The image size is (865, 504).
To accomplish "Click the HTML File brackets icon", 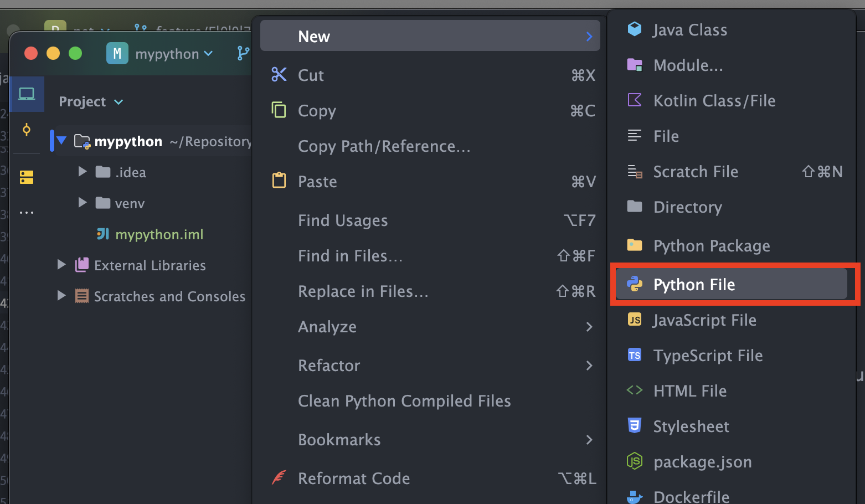I will pos(635,390).
